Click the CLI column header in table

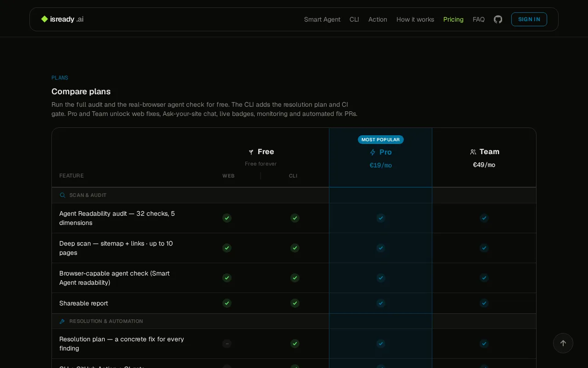tap(293, 176)
